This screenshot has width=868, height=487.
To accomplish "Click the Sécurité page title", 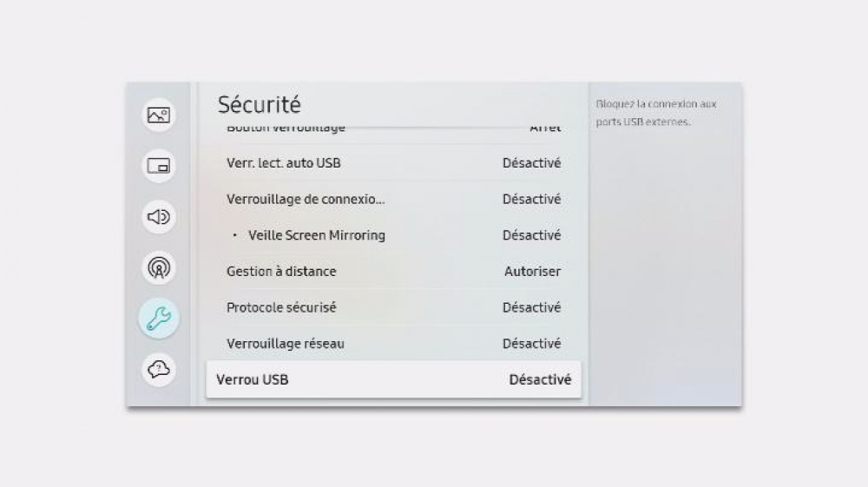I will click(x=259, y=105).
